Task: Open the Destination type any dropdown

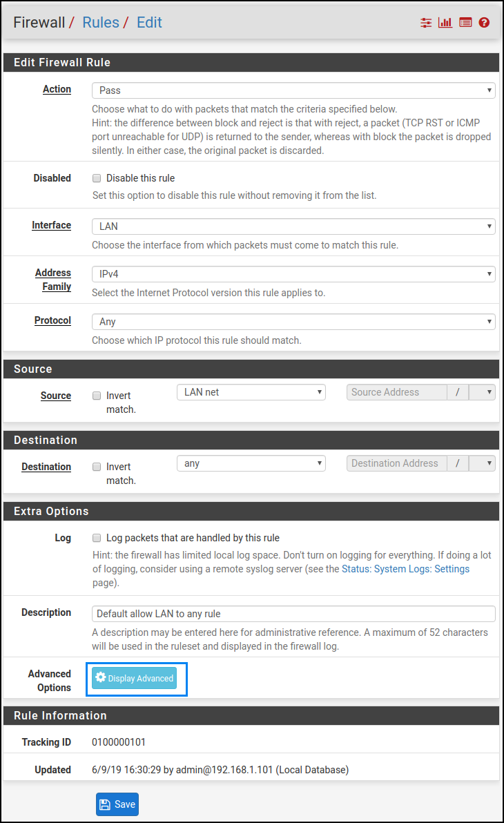Action: [x=251, y=463]
